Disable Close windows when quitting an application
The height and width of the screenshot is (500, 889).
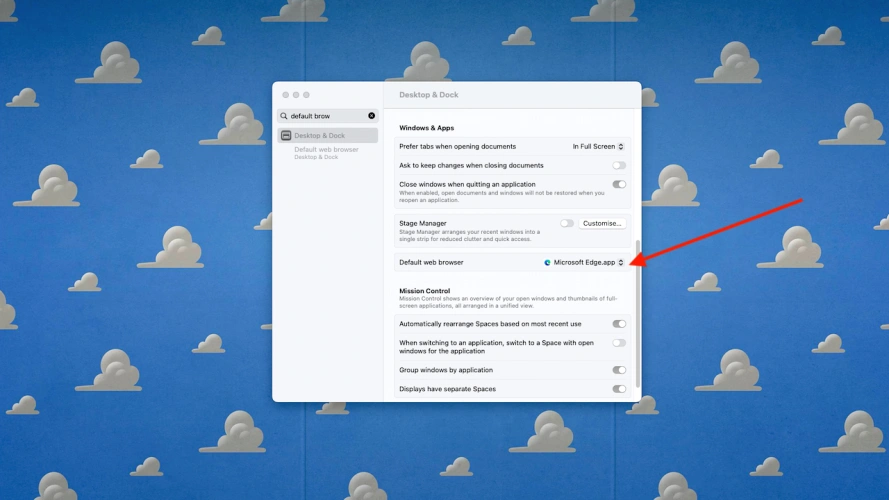click(619, 184)
